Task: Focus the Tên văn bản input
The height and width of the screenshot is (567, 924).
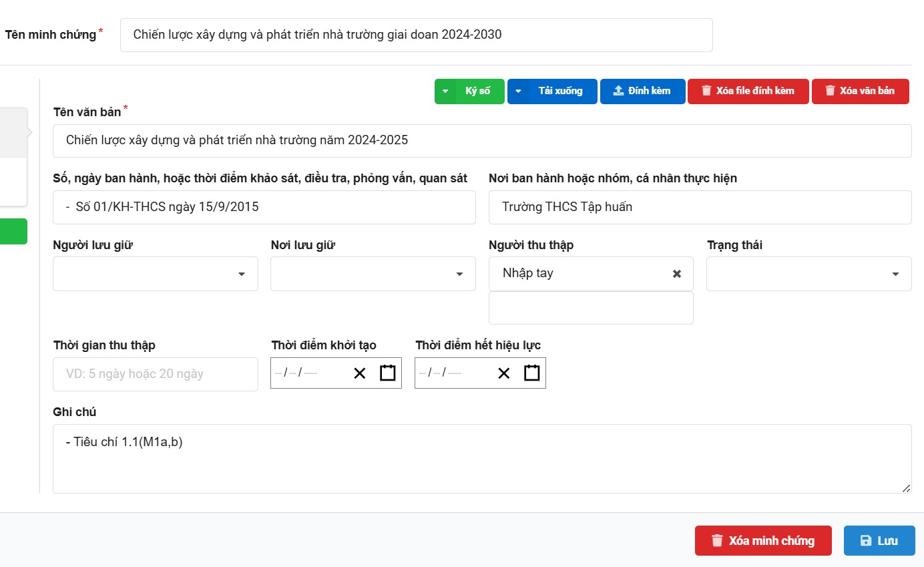Action: [x=481, y=141]
